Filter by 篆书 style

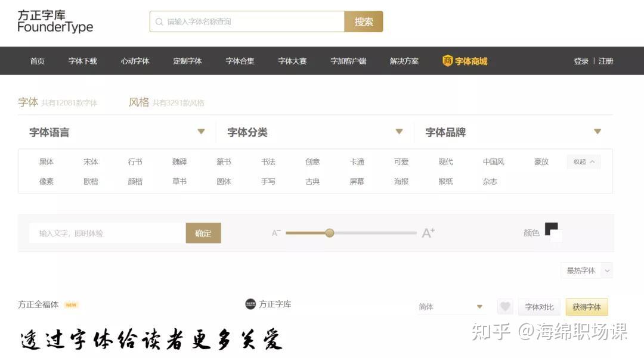(224, 161)
